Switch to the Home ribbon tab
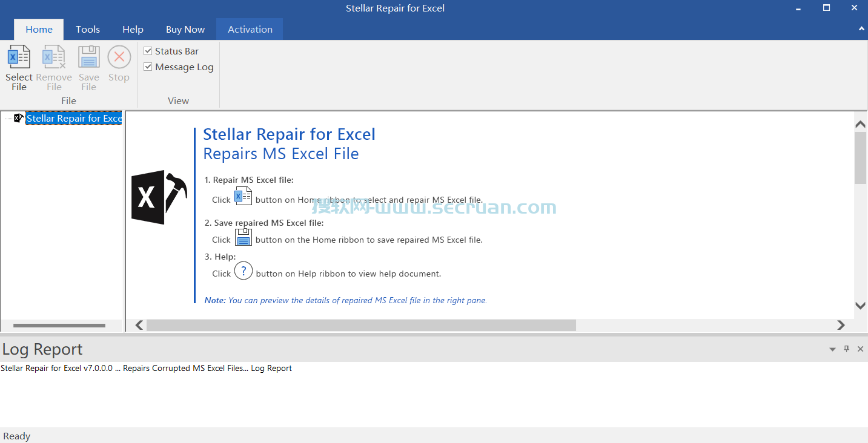This screenshot has width=868, height=443. tap(39, 29)
